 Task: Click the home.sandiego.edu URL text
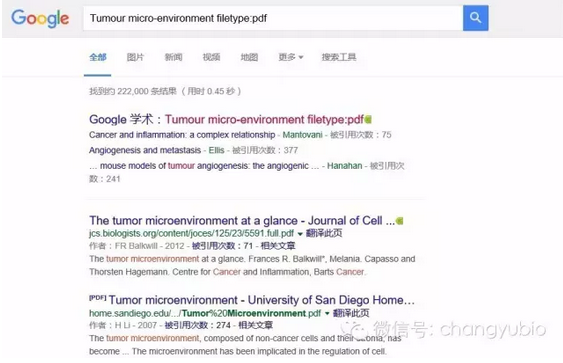(205, 313)
